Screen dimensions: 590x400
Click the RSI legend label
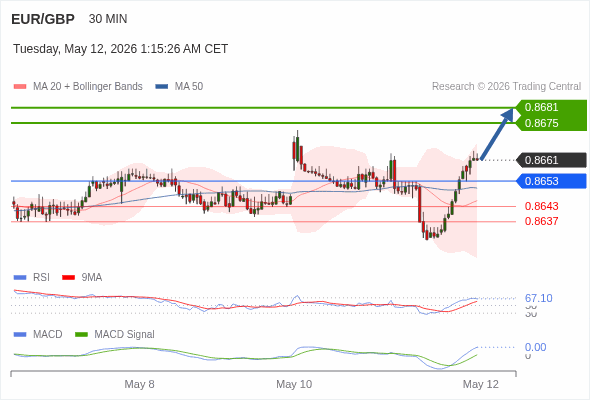[x=41, y=278]
